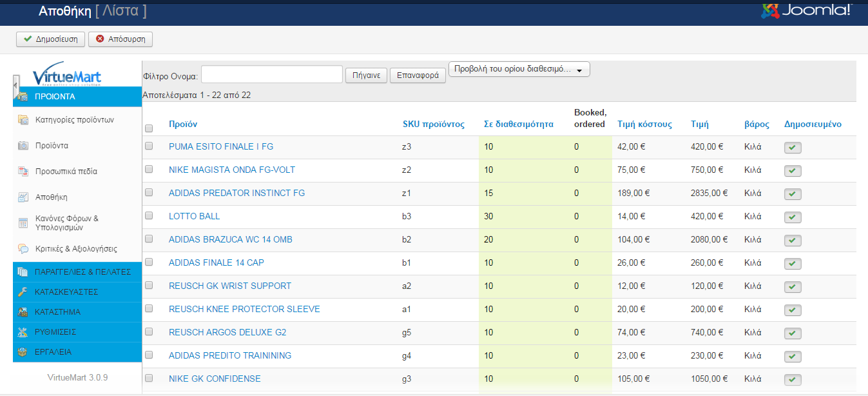Click published checkmark for ADIDAS PREDITO TRAININING

click(793, 357)
